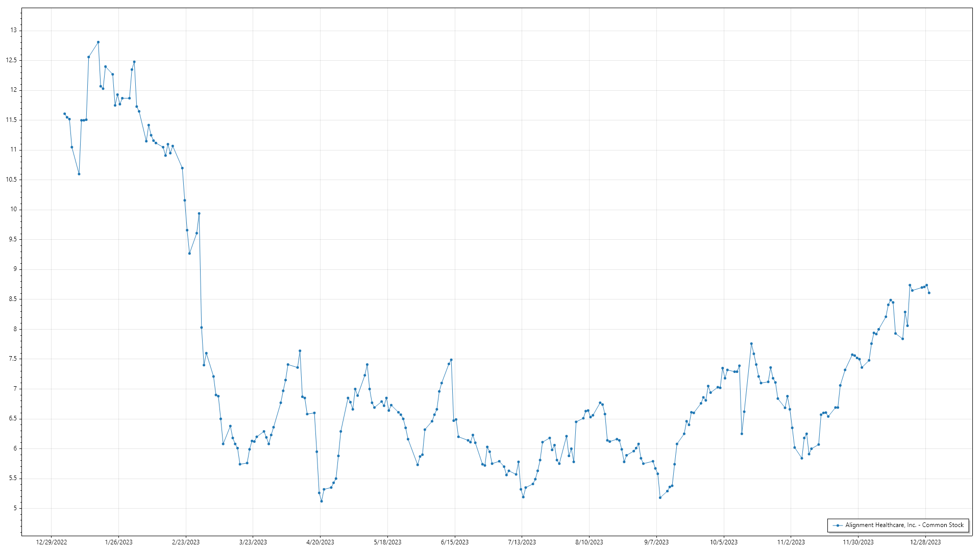Image resolution: width=980 pixels, height=551 pixels.
Task: Click the 11/30/2023 x-axis date label
Action: coord(858,542)
